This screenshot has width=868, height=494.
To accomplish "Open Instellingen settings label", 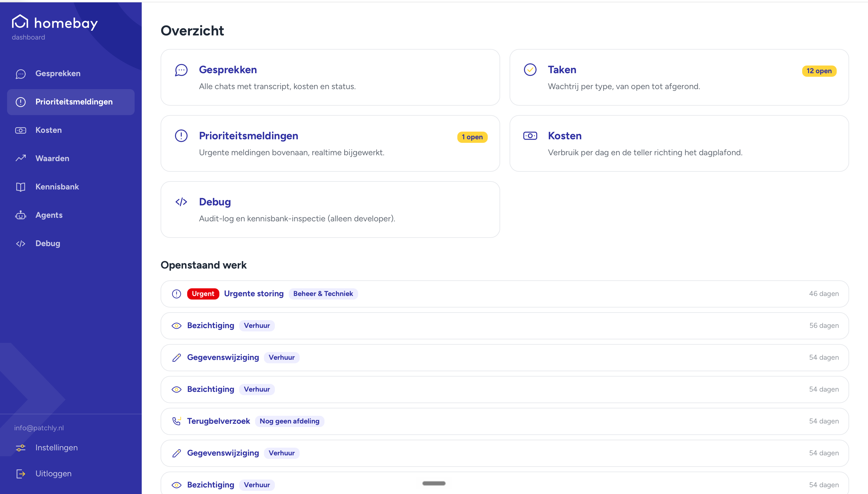I will [56, 448].
